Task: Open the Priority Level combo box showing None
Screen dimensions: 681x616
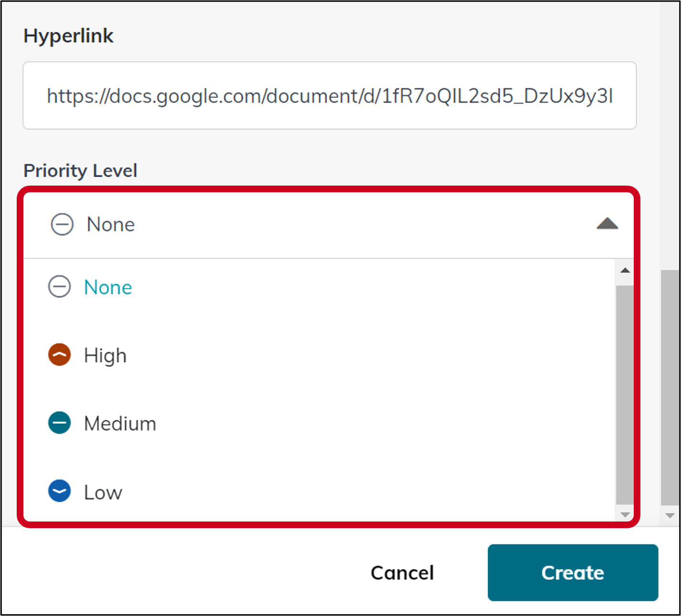Action: [x=328, y=224]
